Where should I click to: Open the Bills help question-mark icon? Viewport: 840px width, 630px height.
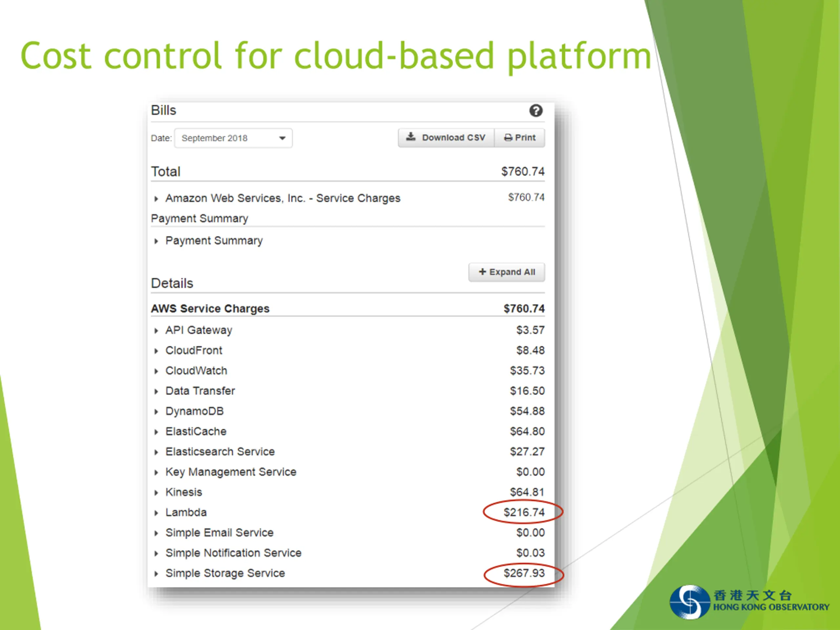click(x=536, y=111)
